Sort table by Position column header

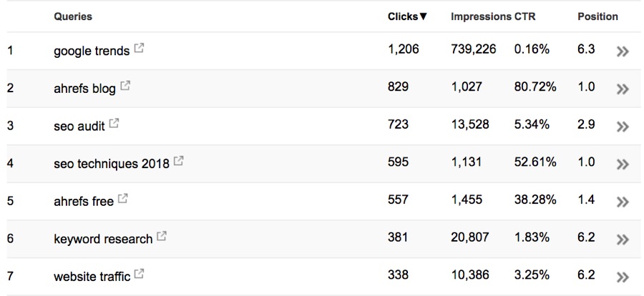[x=597, y=17]
